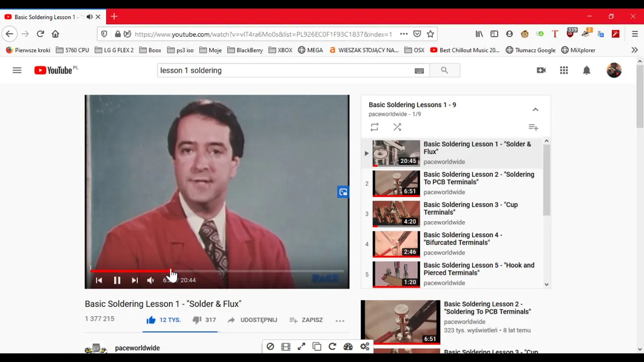Open the YouTube apps grid
The height and width of the screenshot is (362, 644).
(x=564, y=70)
